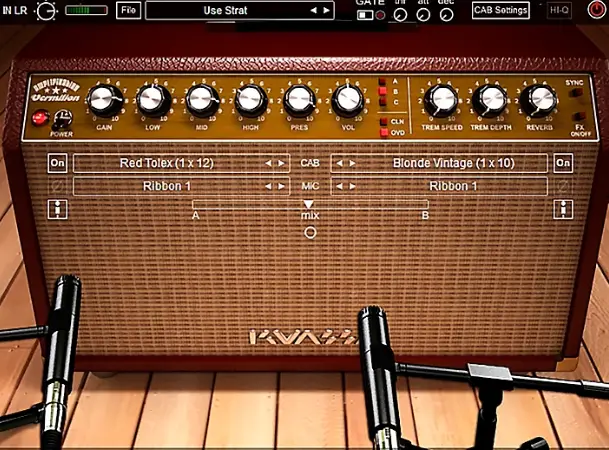Click the A/B cabinet mix slider handle
Screen dimensions: 609x450
308,204
